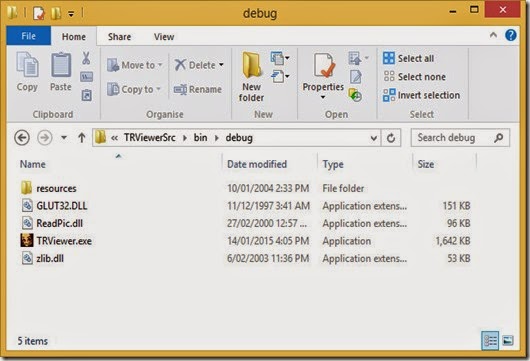Click the Rename button

pyautogui.click(x=197, y=89)
